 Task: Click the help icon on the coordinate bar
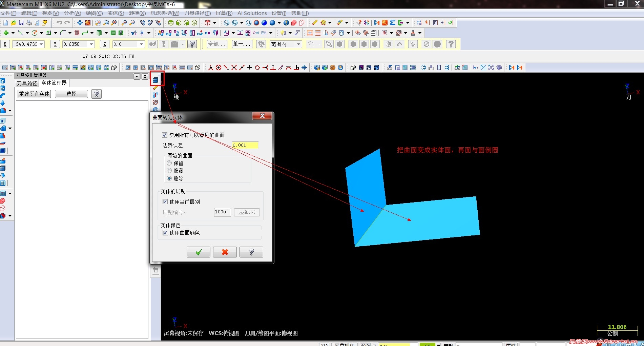192,44
